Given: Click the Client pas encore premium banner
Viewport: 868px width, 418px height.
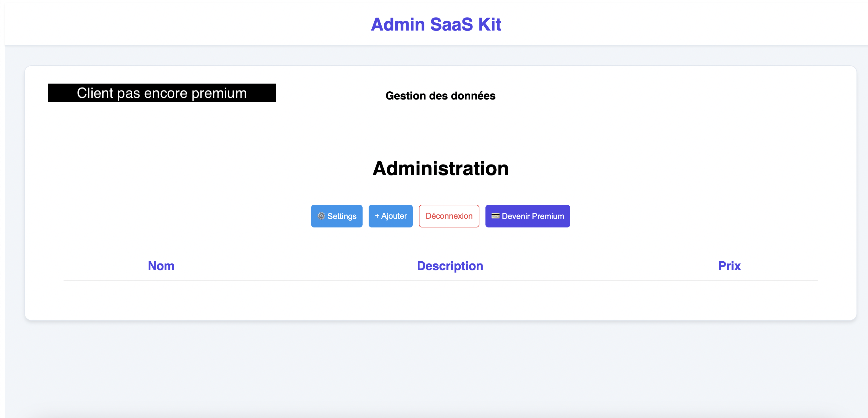Looking at the screenshot, I should [x=162, y=93].
